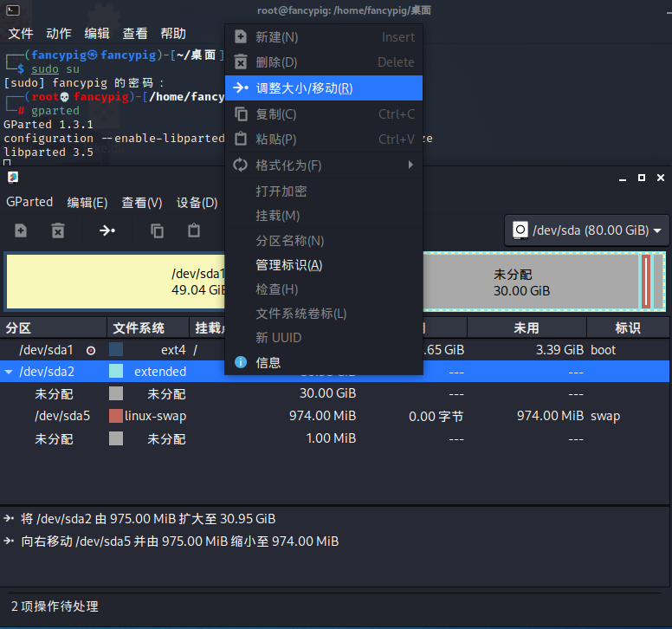Click the 文件系统 column header

tap(148, 328)
